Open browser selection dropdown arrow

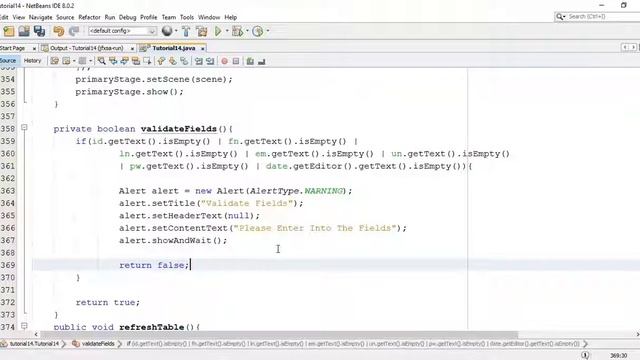(176, 31)
